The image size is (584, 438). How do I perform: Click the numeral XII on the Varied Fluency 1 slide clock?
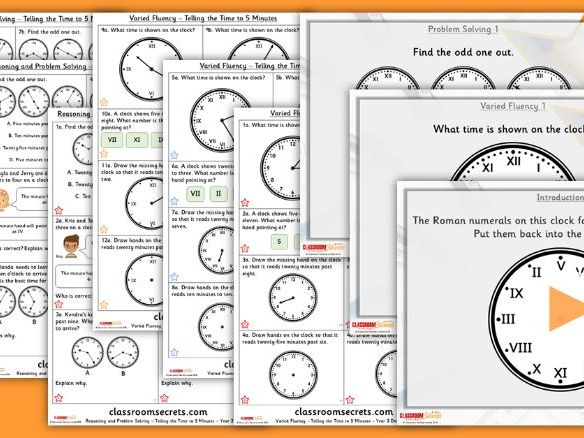pyautogui.click(x=513, y=162)
